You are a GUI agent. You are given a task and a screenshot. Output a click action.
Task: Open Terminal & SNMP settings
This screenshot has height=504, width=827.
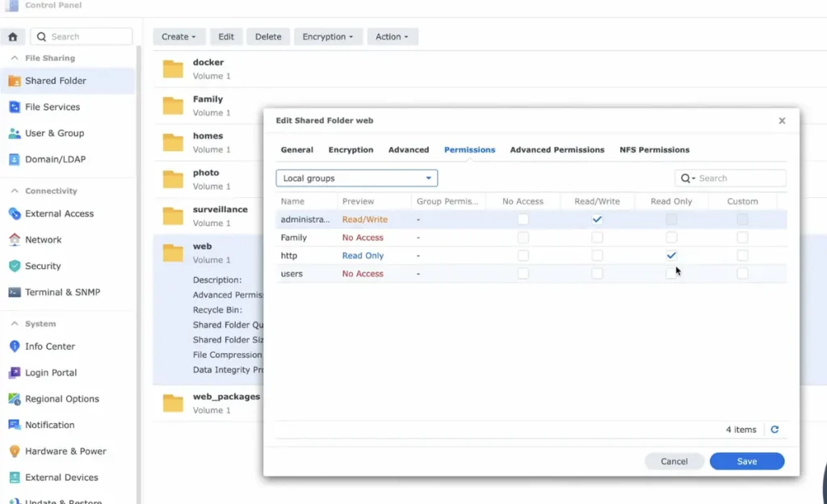62,292
